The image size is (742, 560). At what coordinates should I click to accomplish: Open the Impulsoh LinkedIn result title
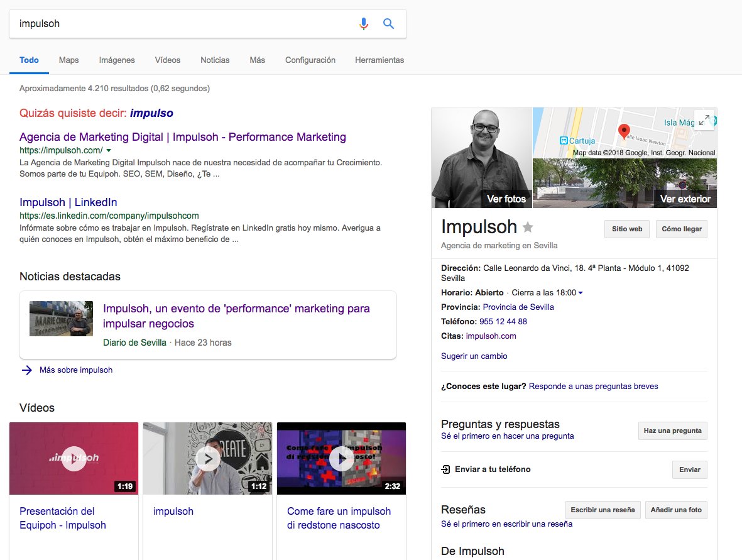[x=68, y=202]
